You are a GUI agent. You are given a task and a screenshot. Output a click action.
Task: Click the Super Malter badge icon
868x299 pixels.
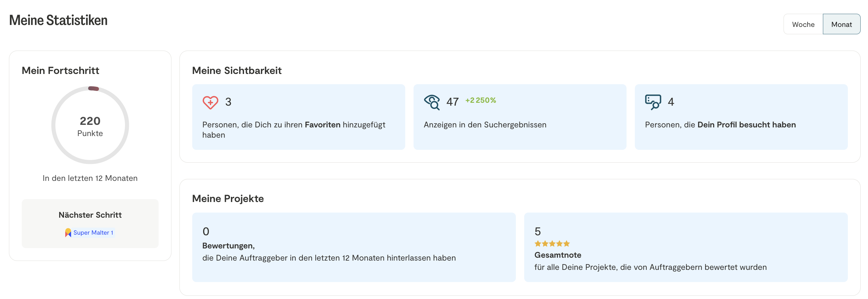68,233
